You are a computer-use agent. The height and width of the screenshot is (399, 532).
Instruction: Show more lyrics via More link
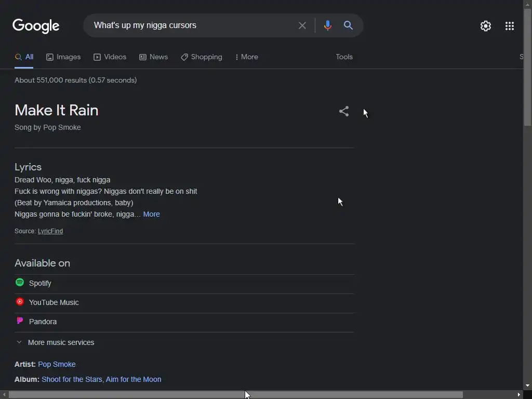[x=151, y=214]
